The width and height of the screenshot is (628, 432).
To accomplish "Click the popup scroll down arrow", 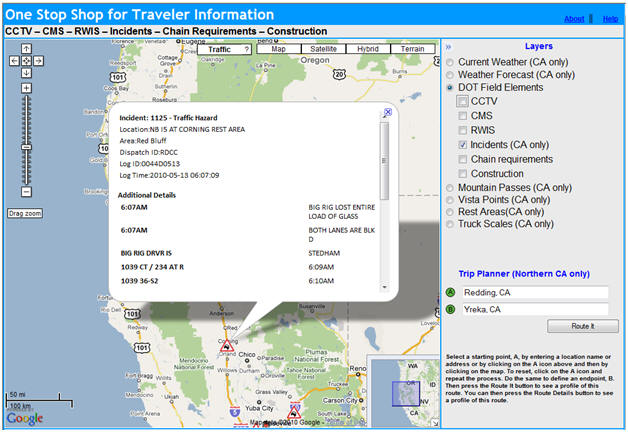I will pos(384,287).
